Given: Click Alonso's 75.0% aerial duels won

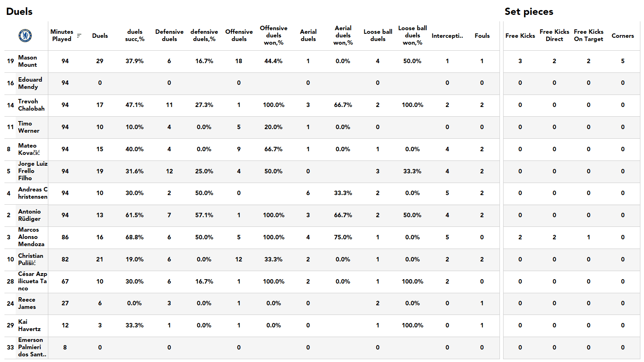Looking at the screenshot, I should click(x=343, y=237).
